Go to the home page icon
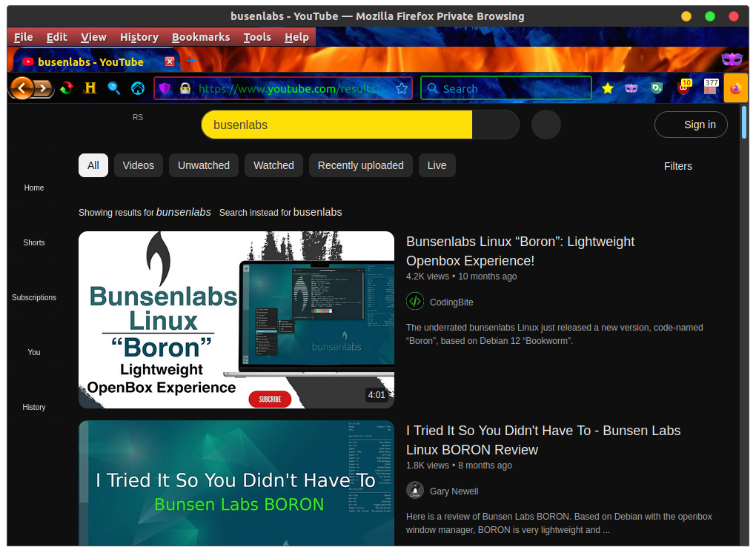 point(138,88)
